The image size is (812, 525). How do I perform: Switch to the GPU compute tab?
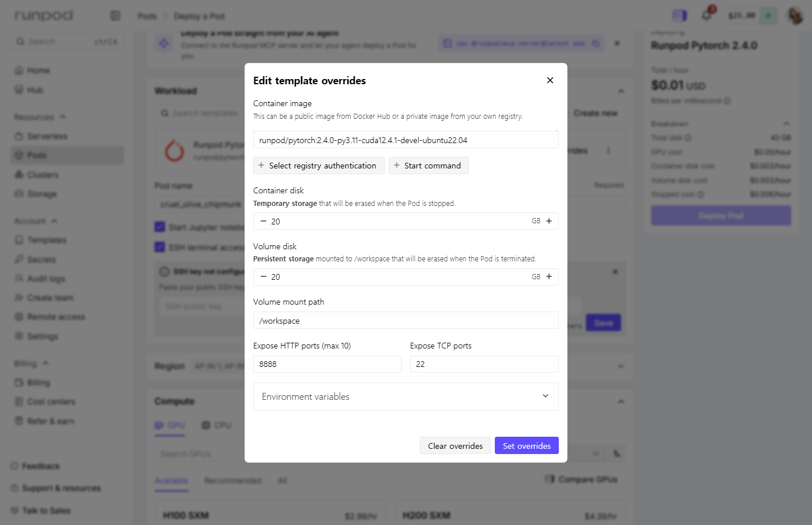coord(170,425)
